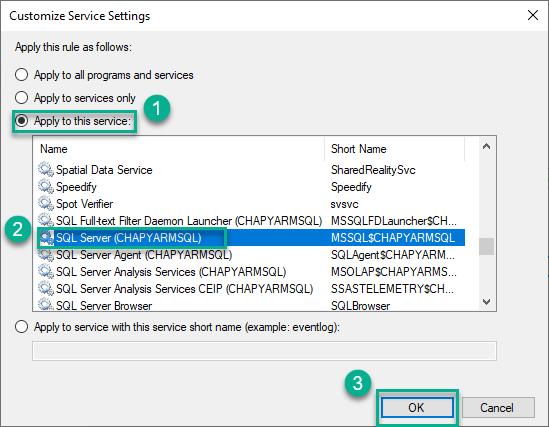Click the service list scroll up arrow

pyautogui.click(x=486, y=146)
